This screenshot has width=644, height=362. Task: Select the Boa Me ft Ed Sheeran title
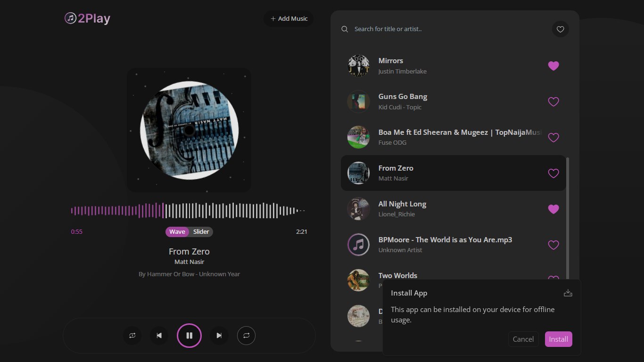[461, 132]
